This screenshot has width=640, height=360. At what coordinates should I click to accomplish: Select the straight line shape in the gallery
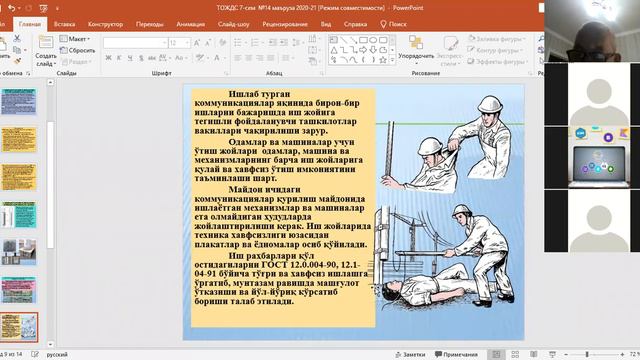click(x=344, y=40)
